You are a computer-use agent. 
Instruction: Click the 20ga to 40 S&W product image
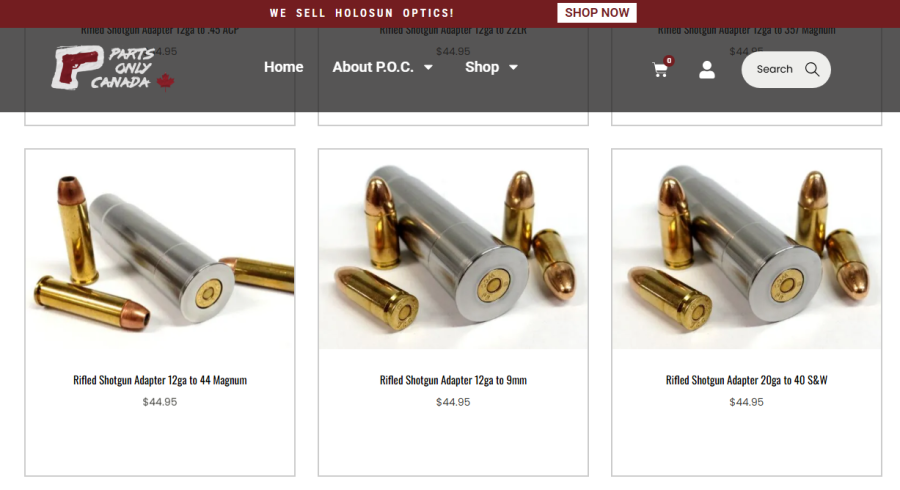tap(747, 250)
